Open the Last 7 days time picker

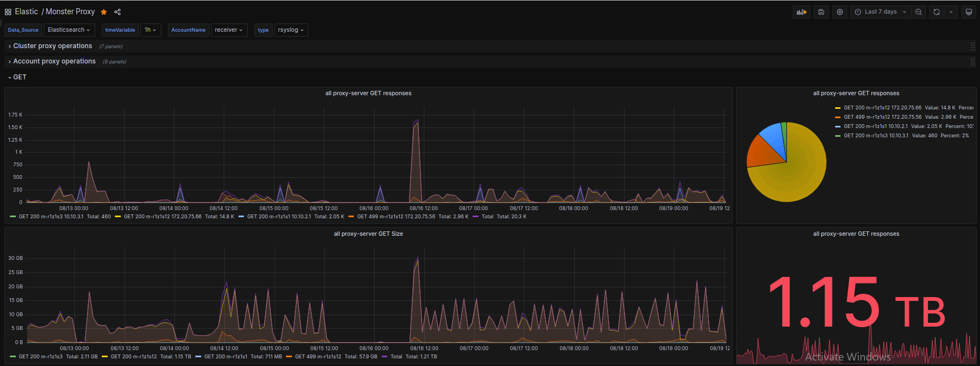point(880,12)
